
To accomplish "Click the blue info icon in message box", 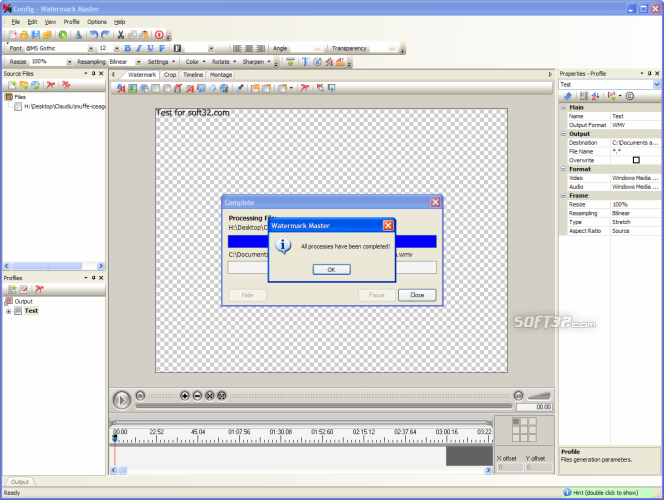I will (x=283, y=246).
